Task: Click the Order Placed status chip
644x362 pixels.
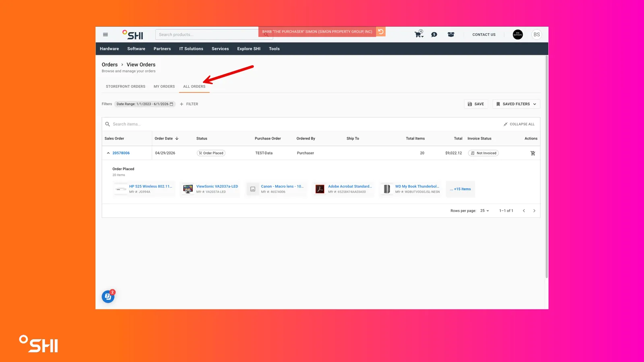Action: click(x=211, y=153)
